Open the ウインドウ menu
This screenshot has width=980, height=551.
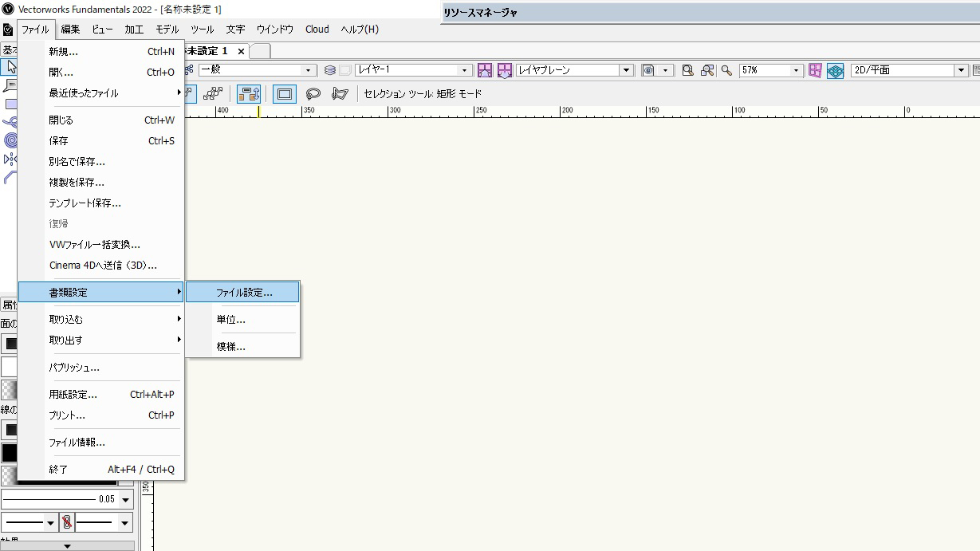275,30
